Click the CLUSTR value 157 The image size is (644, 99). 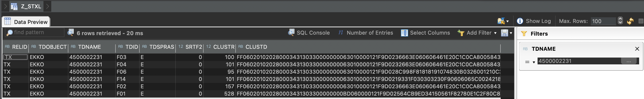coord(229,87)
